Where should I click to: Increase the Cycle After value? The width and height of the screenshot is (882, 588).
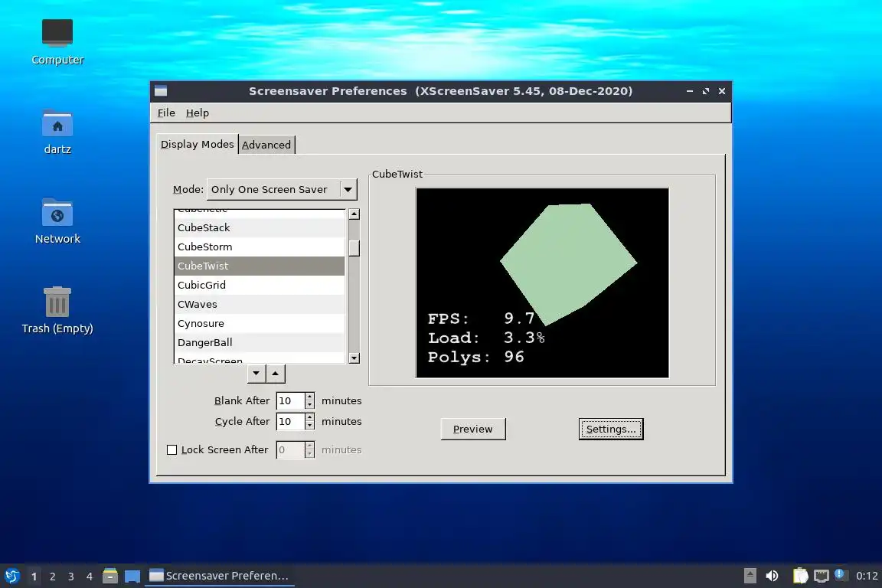[x=309, y=417]
